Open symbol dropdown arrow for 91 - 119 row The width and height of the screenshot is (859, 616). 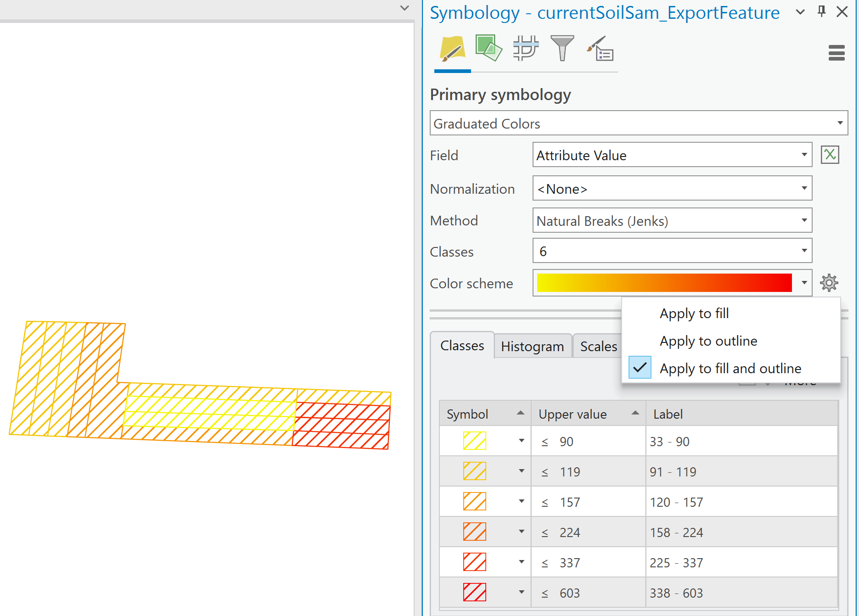(522, 471)
